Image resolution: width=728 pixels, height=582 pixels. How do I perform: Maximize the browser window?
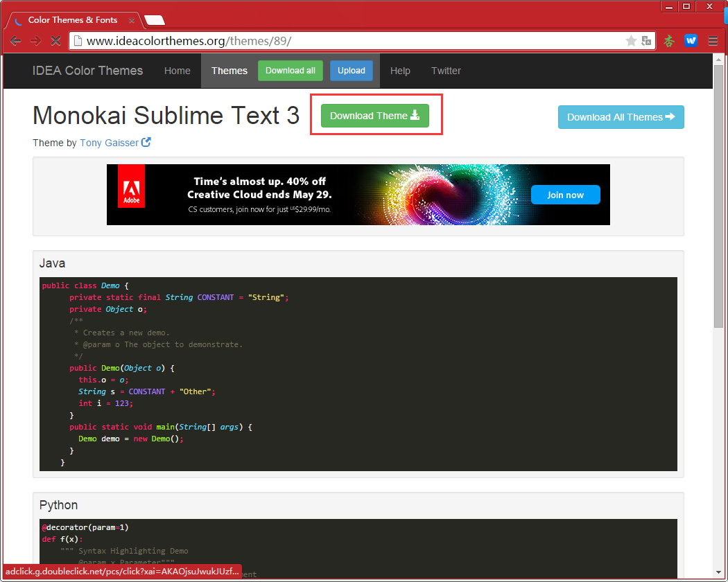click(686, 6)
